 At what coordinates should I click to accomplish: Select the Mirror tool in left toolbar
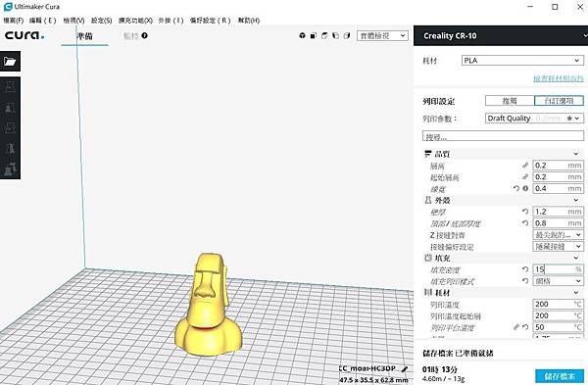10,149
